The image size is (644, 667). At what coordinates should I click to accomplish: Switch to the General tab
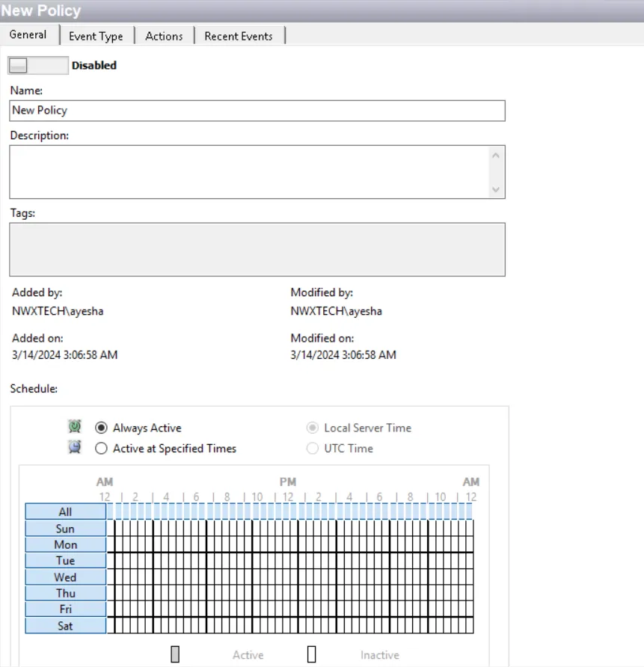tap(28, 35)
